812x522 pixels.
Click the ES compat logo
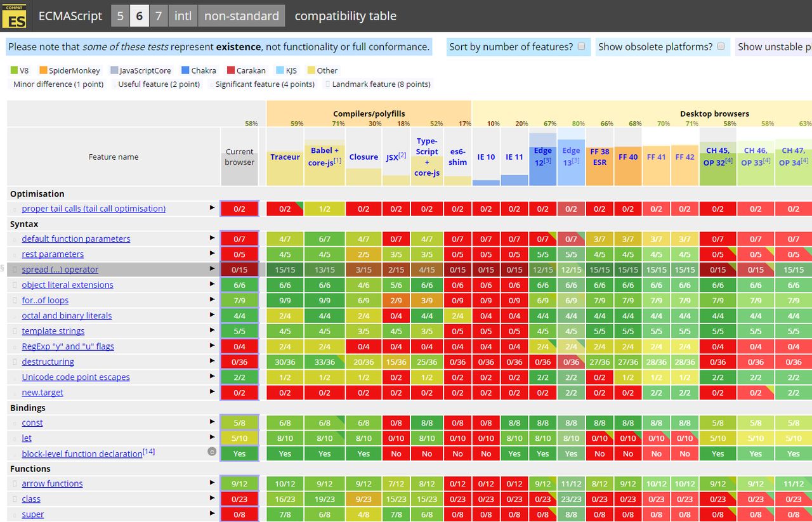pyautogui.click(x=14, y=16)
